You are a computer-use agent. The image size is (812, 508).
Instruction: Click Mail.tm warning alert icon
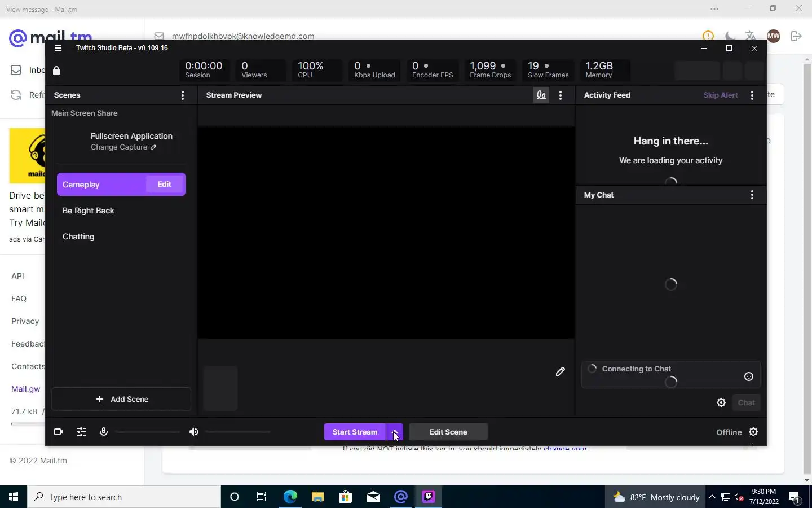click(x=708, y=36)
